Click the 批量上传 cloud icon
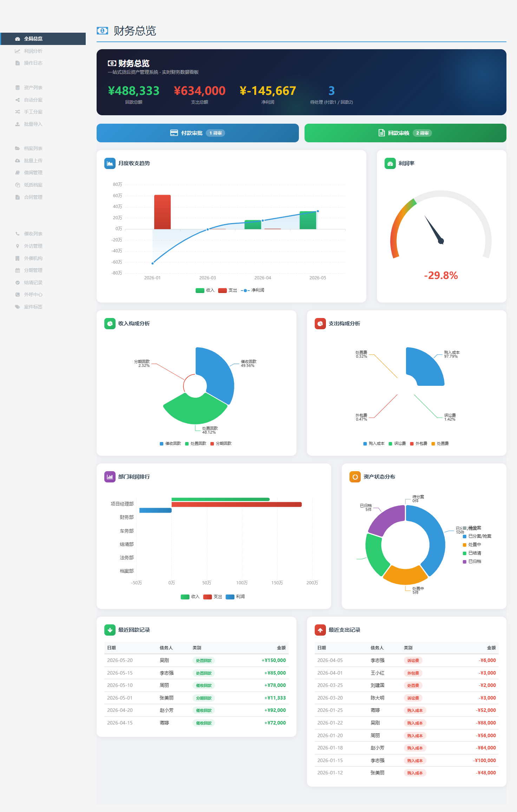This screenshot has height=812, width=517. pos(18,161)
